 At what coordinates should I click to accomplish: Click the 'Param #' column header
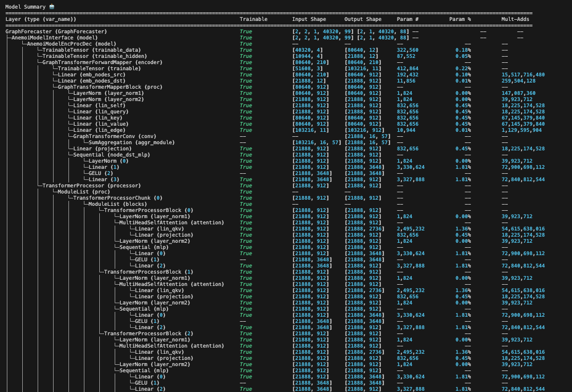tap(408, 19)
